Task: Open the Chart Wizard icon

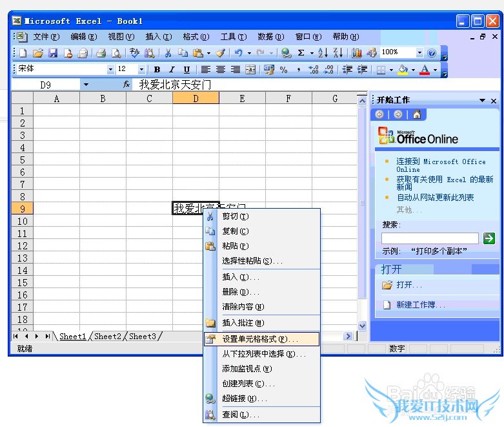Action: coord(356,53)
